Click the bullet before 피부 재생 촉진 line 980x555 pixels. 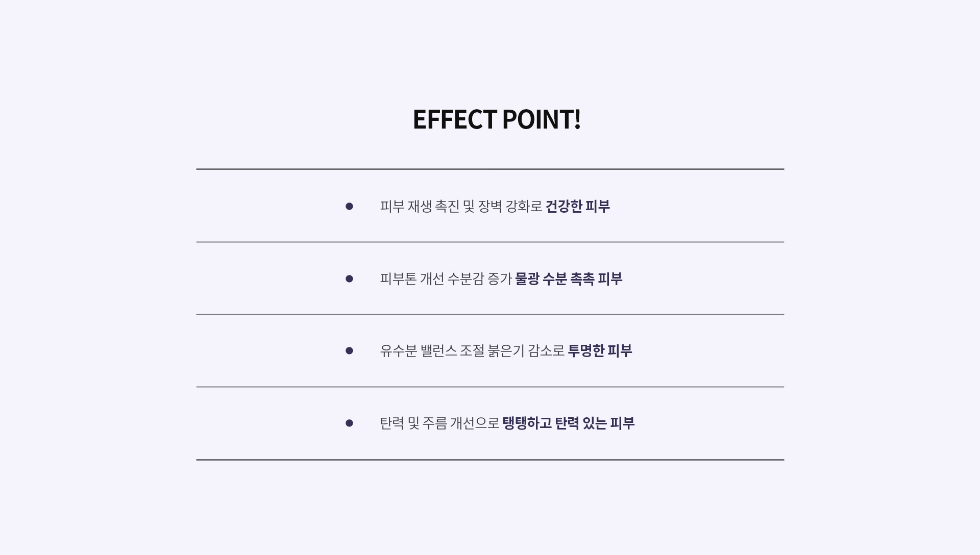pyautogui.click(x=349, y=206)
